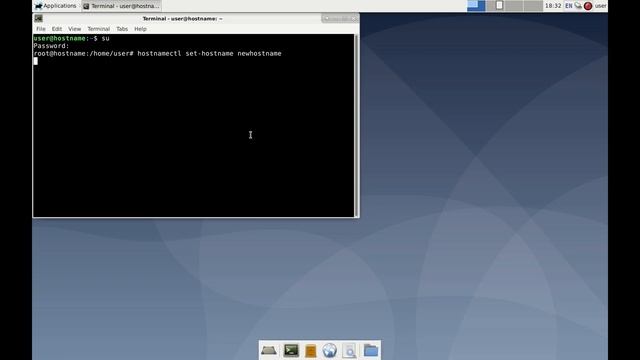The image size is (640, 360).
Task: Open the home folder icon in the dock
Action: [371, 351]
